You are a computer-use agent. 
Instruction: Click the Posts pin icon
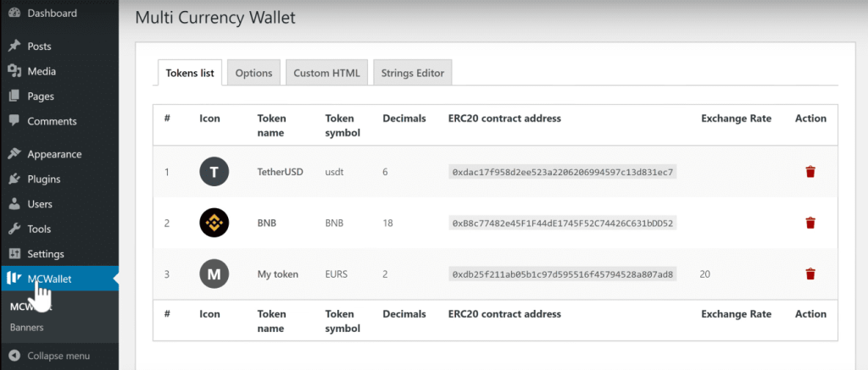(15, 47)
